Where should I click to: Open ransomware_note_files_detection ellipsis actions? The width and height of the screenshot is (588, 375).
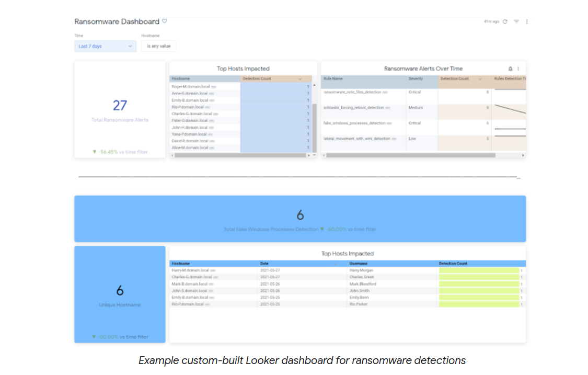[385, 92]
